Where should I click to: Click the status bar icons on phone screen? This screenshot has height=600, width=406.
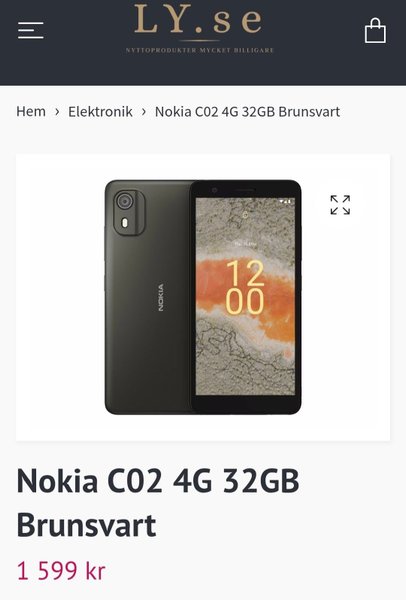click(285, 201)
